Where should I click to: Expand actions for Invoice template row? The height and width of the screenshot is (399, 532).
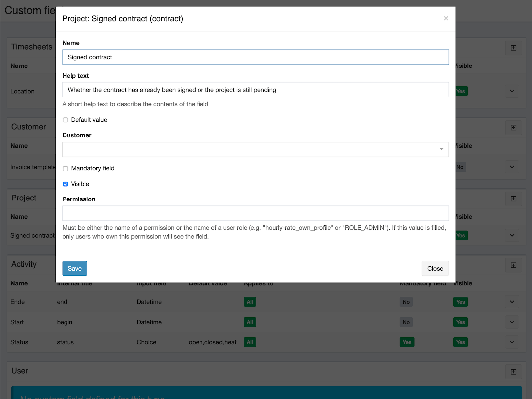coord(512,167)
